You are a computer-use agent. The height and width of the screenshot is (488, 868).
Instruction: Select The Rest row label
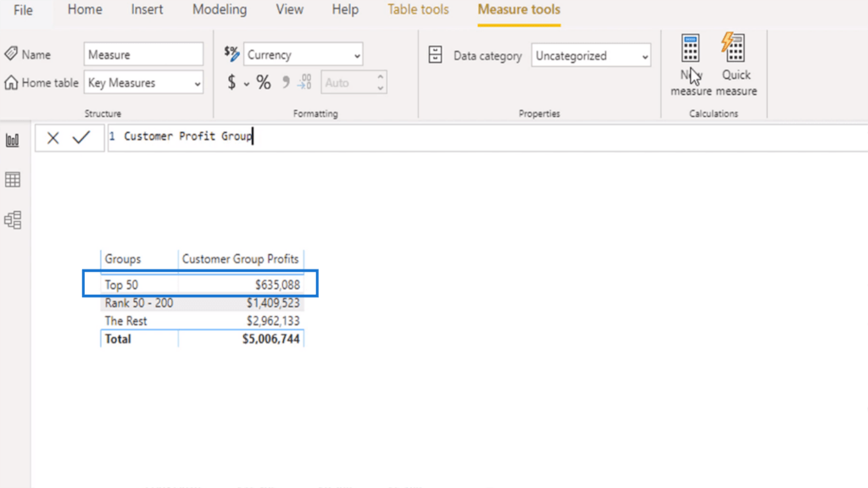(125, 321)
